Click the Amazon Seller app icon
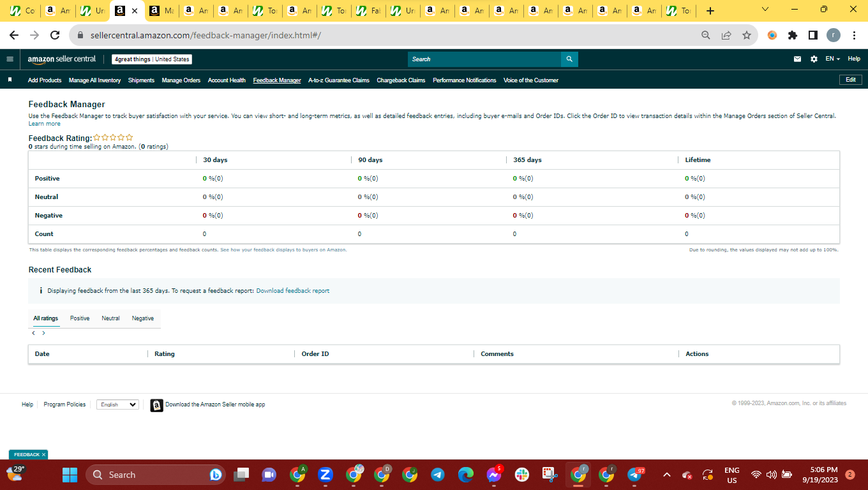Image resolution: width=868 pixels, height=490 pixels. (x=156, y=405)
